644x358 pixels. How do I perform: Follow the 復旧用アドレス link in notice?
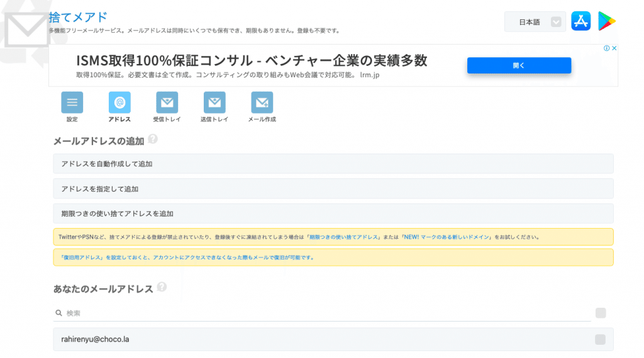tap(80, 258)
